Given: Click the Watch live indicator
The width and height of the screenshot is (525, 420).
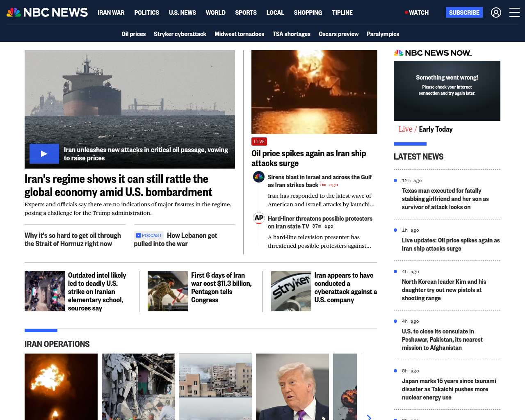Looking at the screenshot, I should [x=417, y=13].
